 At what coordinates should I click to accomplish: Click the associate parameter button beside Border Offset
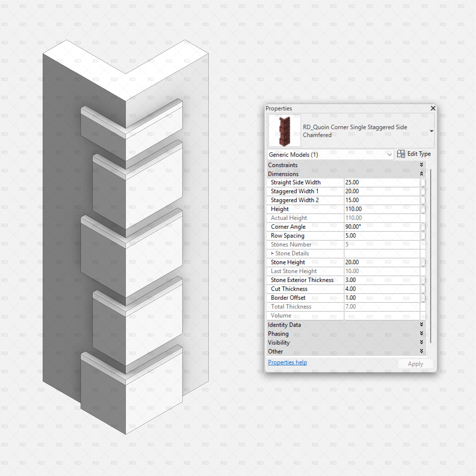[x=423, y=298]
